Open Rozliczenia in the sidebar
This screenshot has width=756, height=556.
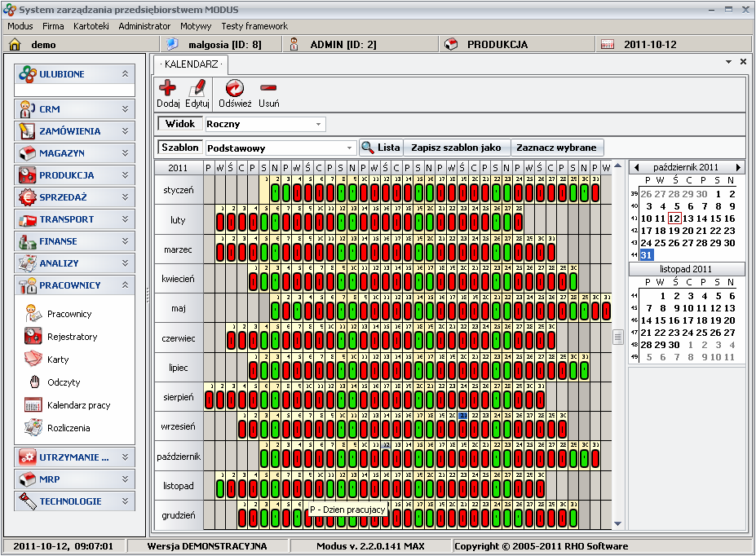[69, 428]
